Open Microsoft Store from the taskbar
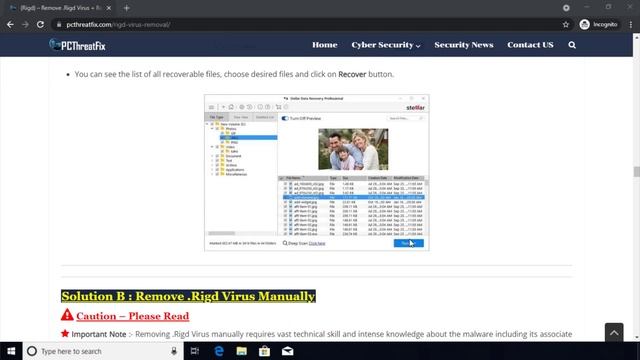The width and height of the screenshot is (640, 360). point(264,351)
